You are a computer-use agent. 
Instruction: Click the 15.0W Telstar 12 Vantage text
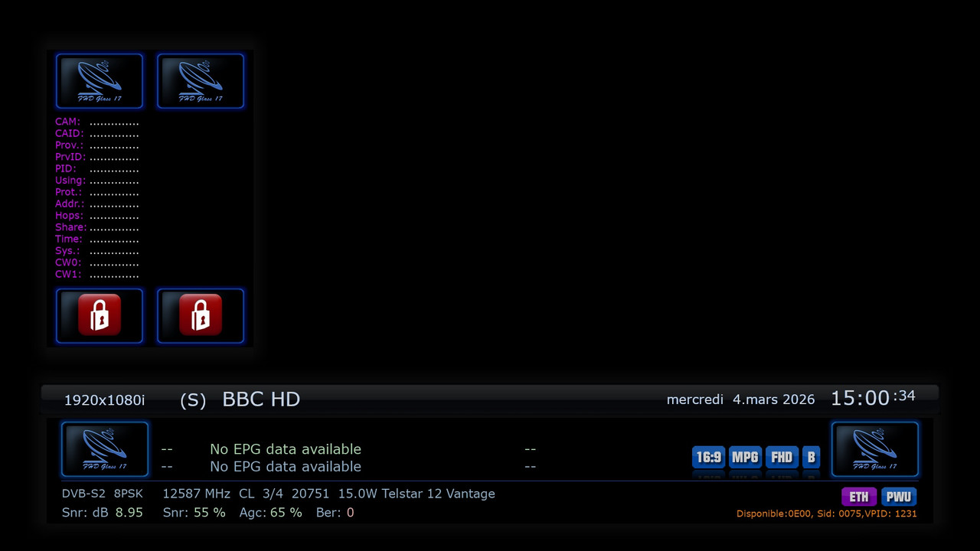pyautogui.click(x=416, y=494)
